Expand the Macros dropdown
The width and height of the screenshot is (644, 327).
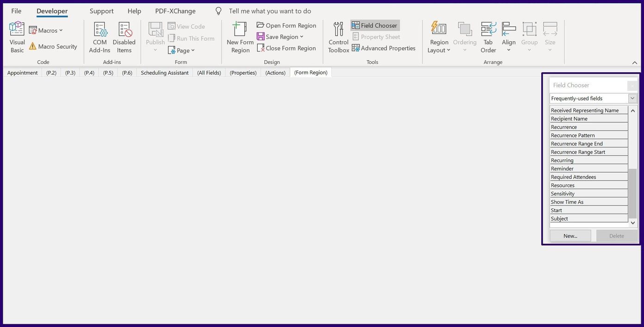[x=60, y=30]
